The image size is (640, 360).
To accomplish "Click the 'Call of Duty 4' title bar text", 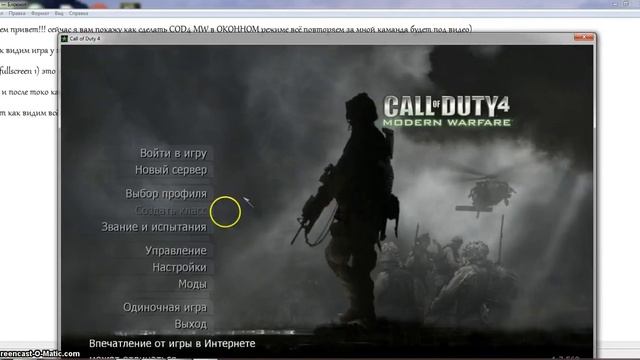I will [x=84, y=38].
